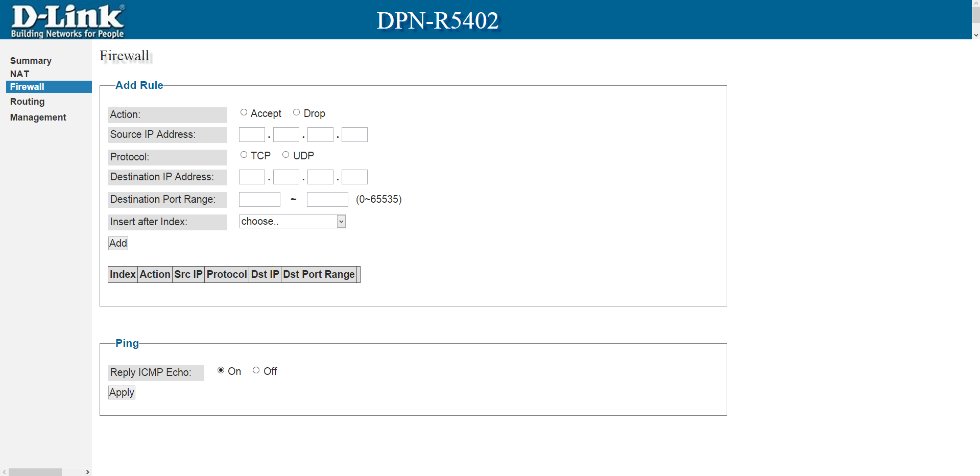Click the Destination Port Range end field

pos(327,199)
